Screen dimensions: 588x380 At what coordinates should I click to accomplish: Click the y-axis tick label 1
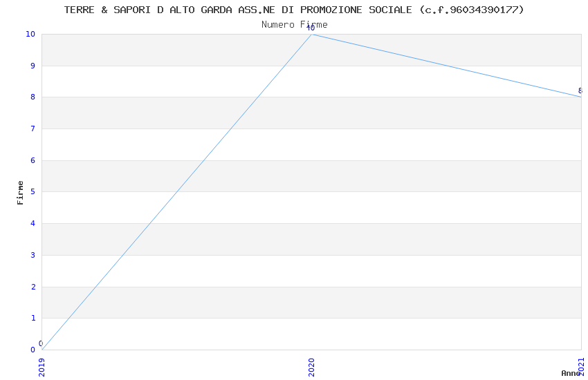click(33, 319)
